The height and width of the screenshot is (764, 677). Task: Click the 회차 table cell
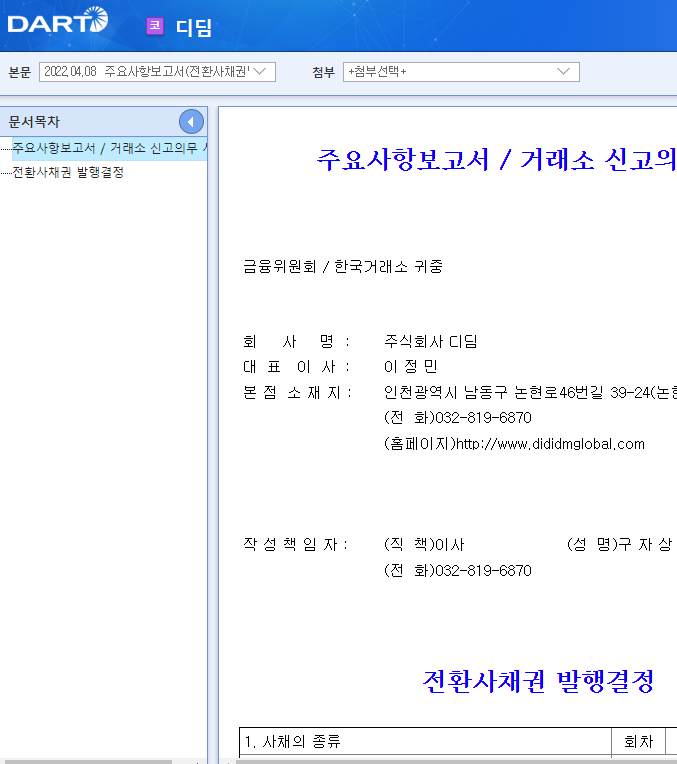click(x=638, y=742)
